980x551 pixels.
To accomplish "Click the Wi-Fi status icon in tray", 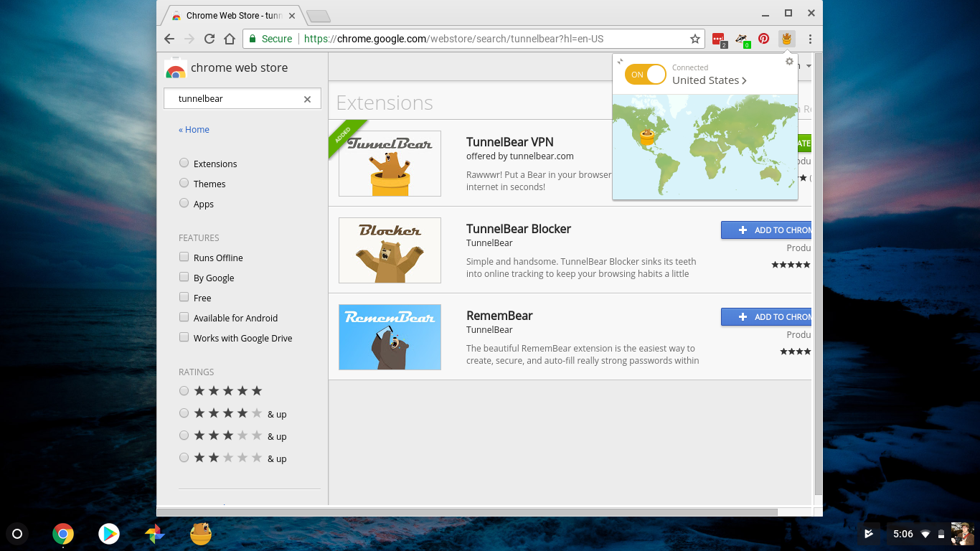I will [x=925, y=534].
